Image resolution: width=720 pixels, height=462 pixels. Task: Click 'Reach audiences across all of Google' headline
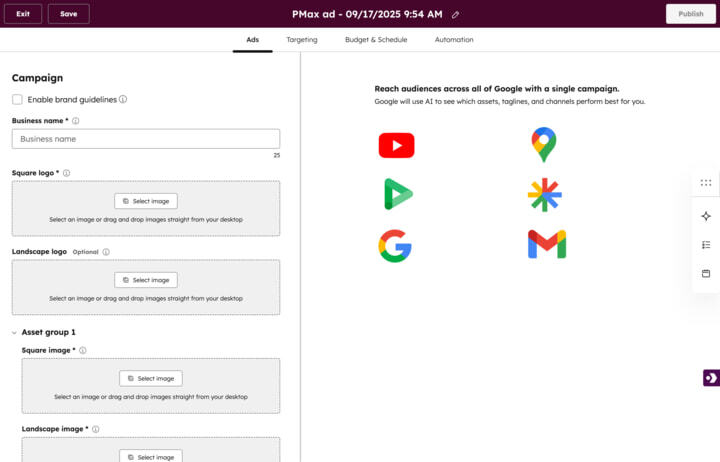pyautogui.click(x=497, y=89)
